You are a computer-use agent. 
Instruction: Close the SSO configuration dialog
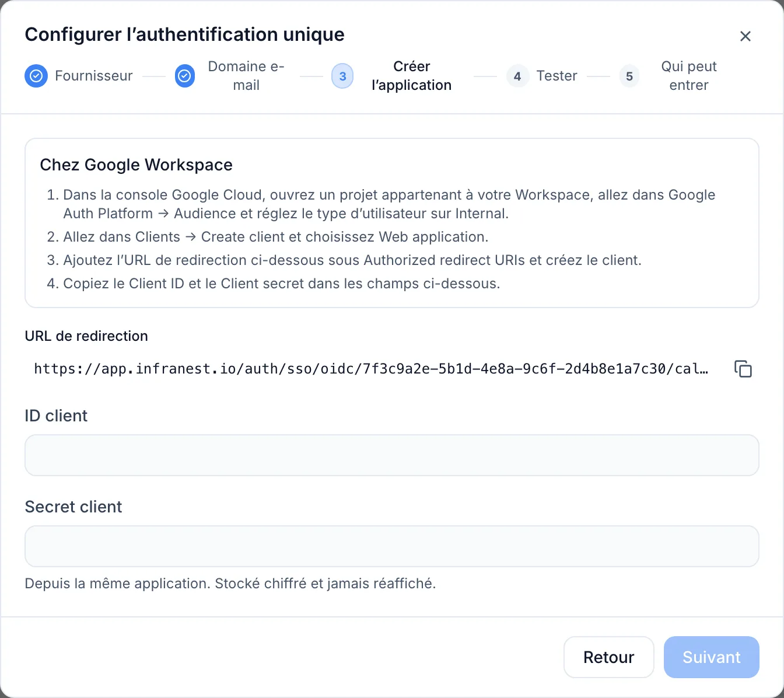[x=745, y=36]
